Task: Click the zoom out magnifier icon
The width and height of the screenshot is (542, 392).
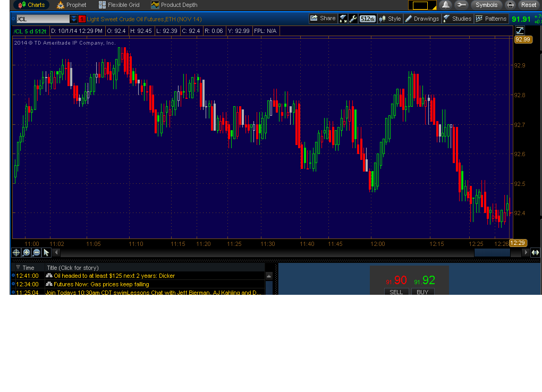Action: [36, 253]
